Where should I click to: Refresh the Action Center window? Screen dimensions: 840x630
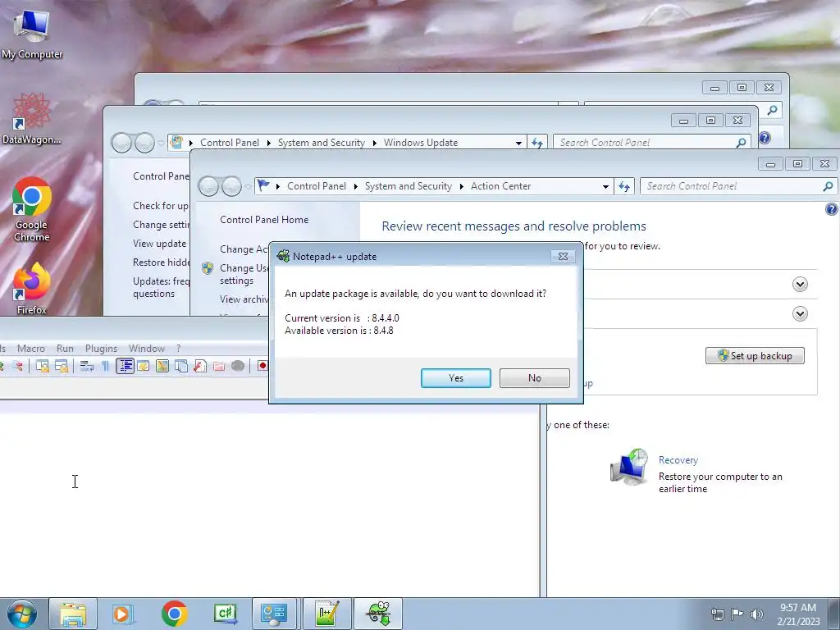pyautogui.click(x=624, y=186)
